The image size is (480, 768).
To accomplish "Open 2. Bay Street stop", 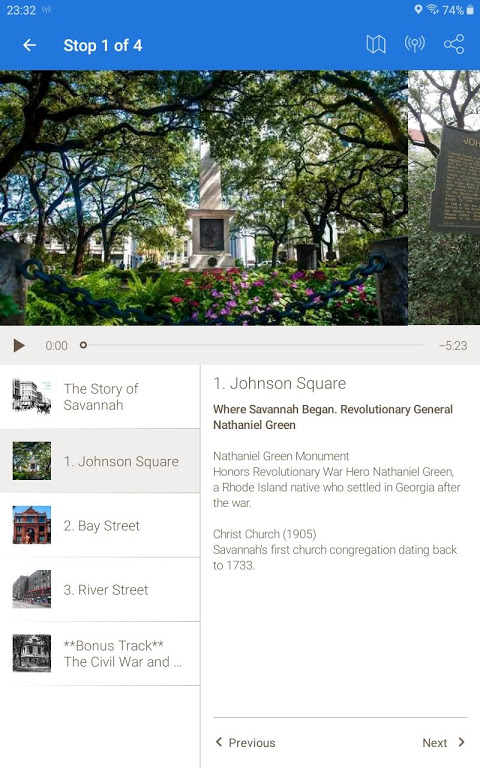I will tap(100, 525).
